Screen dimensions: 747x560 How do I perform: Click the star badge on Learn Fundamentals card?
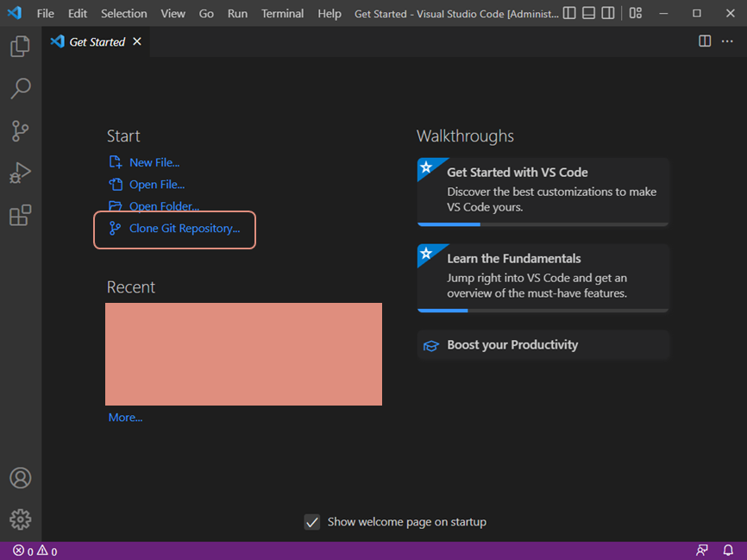pos(426,254)
